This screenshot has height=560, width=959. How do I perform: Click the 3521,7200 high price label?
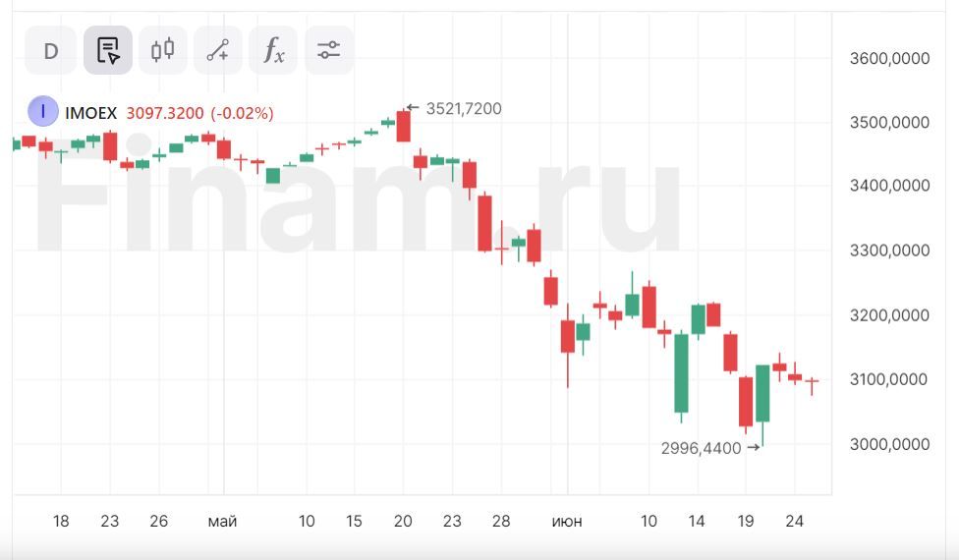[x=464, y=108]
